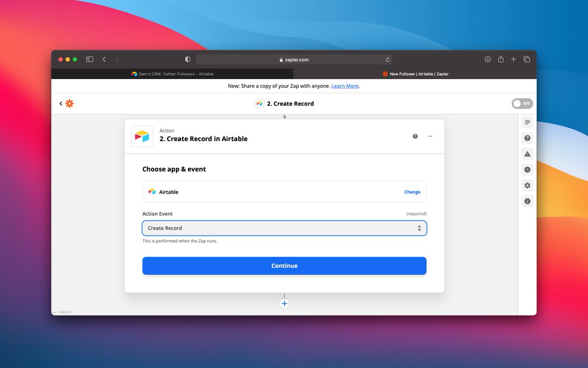Open the Safari downloads icon
The height and width of the screenshot is (368, 588).
pyautogui.click(x=488, y=59)
